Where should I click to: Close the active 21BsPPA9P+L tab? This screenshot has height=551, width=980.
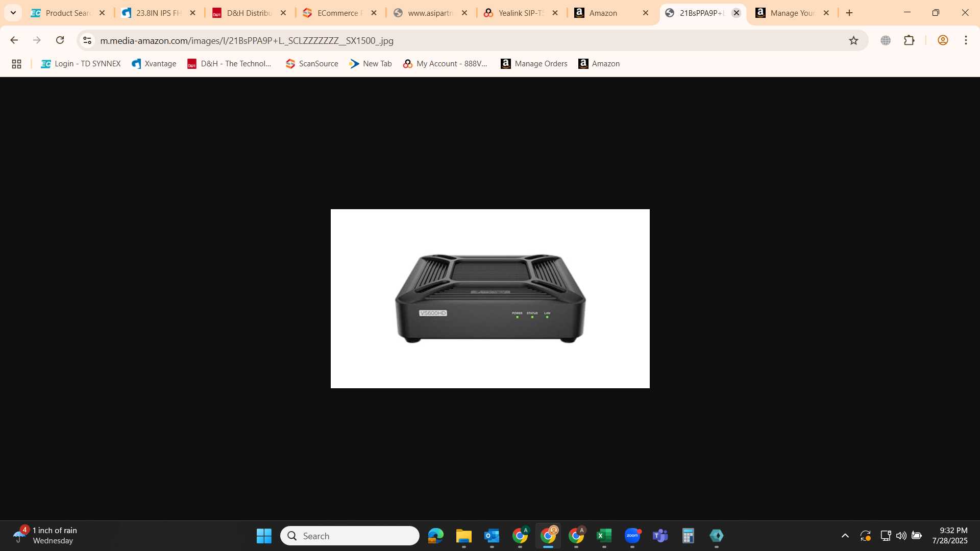click(x=736, y=13)
